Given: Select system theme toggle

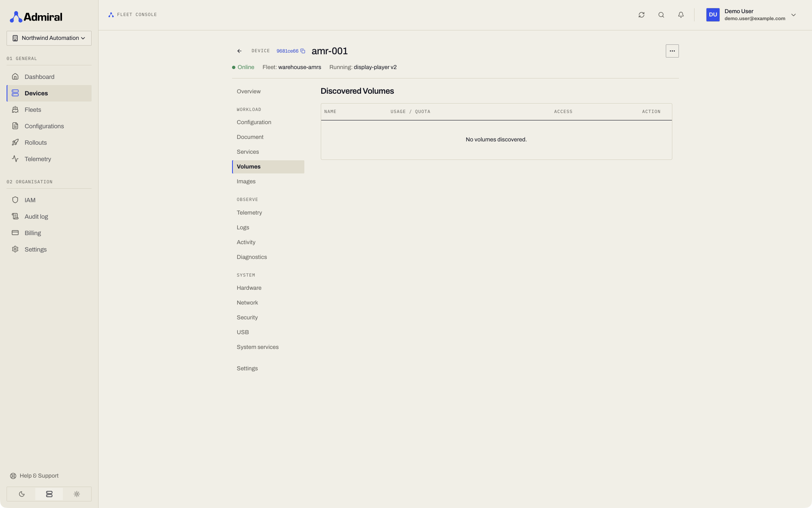Looking at the screenshot, I should pyautogui.click(x=49, y=494).
